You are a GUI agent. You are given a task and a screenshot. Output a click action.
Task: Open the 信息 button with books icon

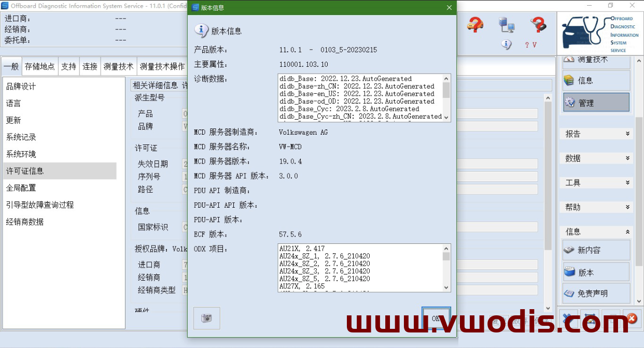[x=596, y=80]
